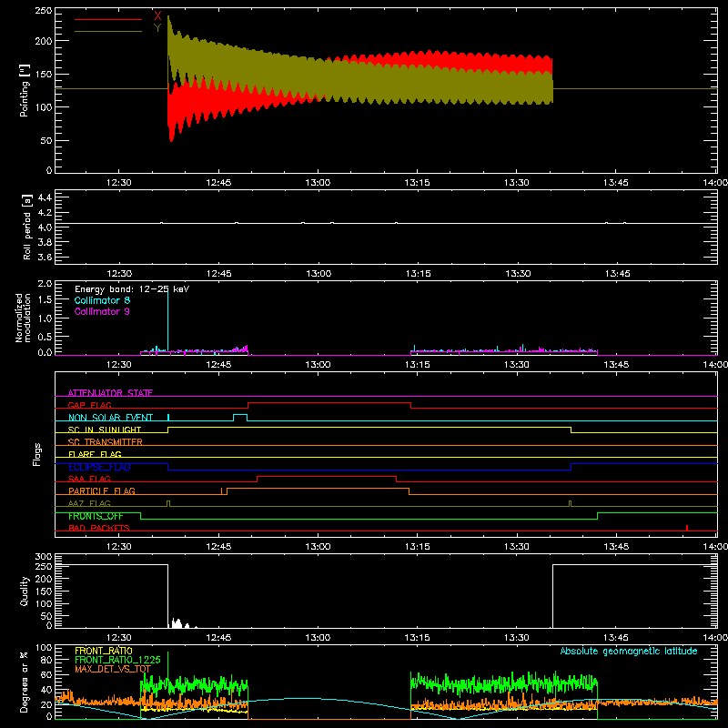The image size is (728, 728).
Task: Click the 2.0 tick on modulation axis
Action: click(45, 284)
